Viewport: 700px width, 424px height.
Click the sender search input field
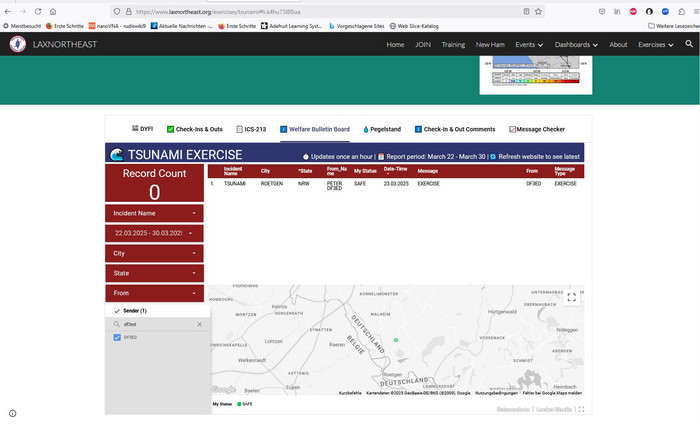point(155,324)
